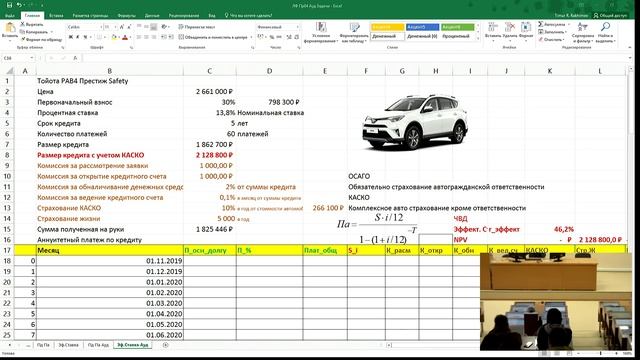The width and height of the screenshot is (640, 360).
Task: Toggle underline formatting Ч
Action: (x=85, y=37)
